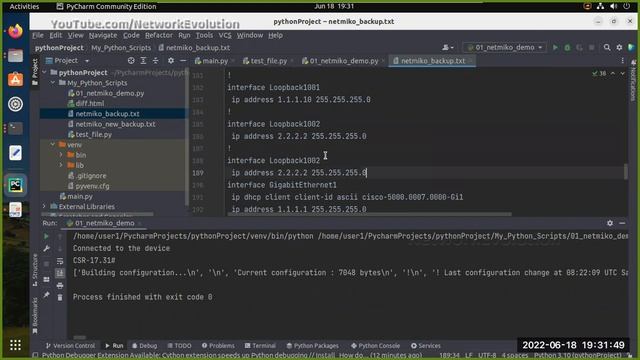Open Firefox from the dock
Viewport: 640px width, 360px height.
pos(16,31)
